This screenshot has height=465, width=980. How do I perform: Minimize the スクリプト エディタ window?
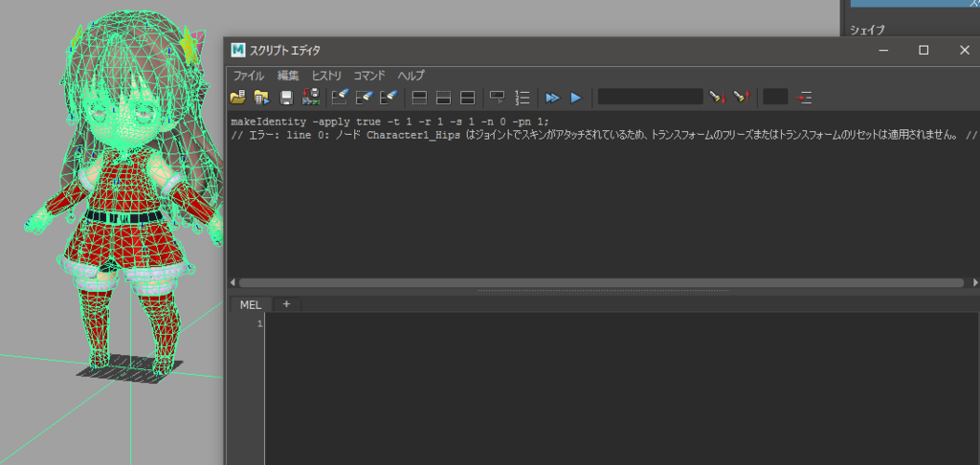[x=883, y=51]
